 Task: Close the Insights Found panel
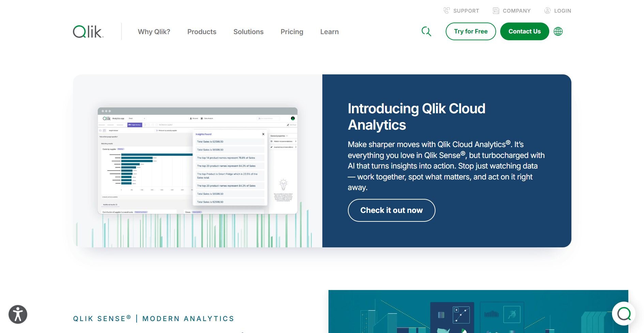click(263, 134)
